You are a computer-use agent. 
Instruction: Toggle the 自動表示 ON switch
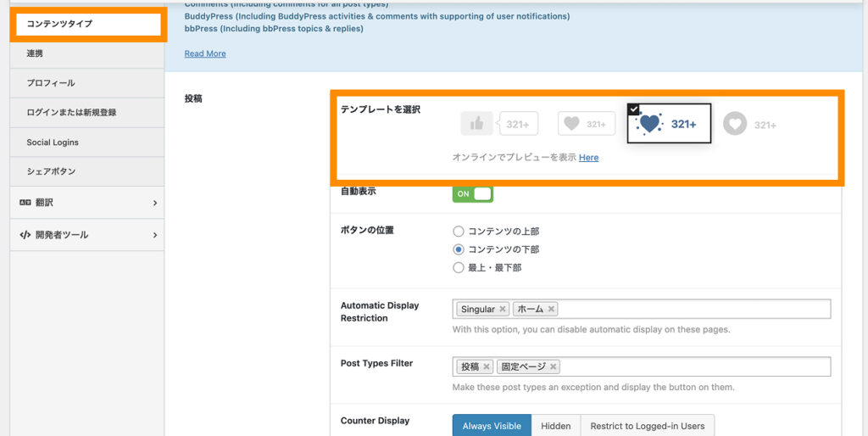(x=472, y=193)
